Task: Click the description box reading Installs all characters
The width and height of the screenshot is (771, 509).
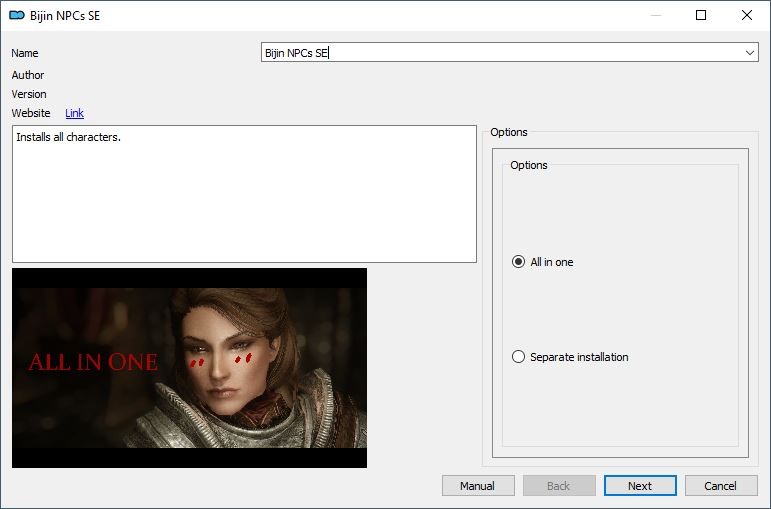Action: pos(244,194)
